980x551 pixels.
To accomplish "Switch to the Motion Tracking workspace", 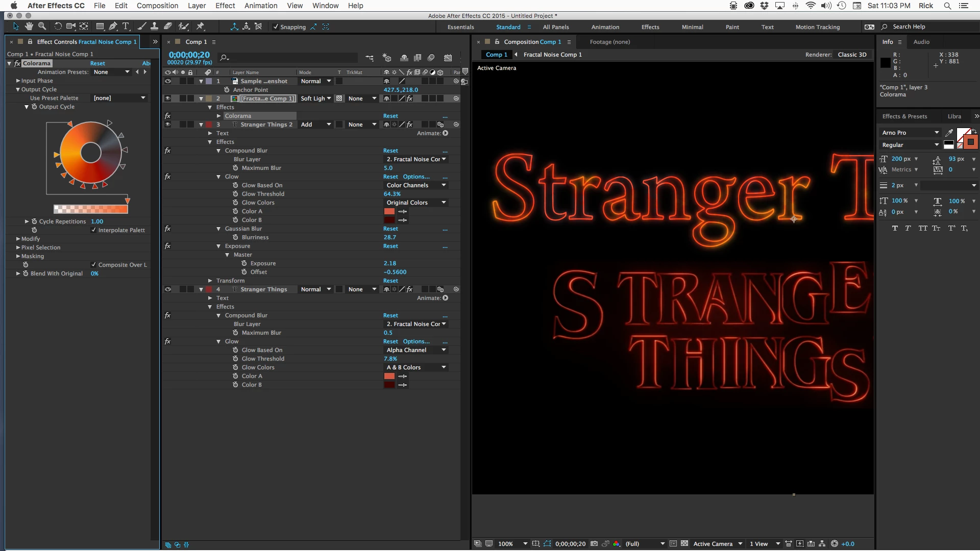I will click(817, 27).
